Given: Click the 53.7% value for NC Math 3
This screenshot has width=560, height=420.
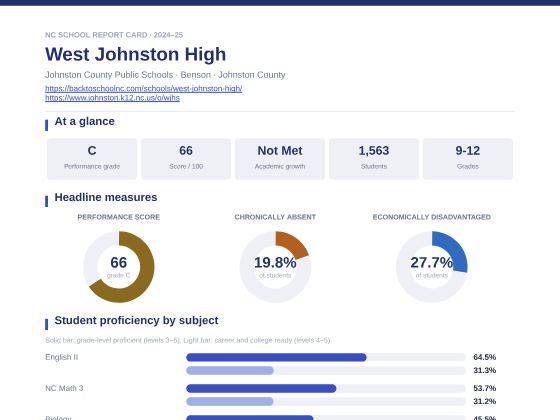Looking at the screenshot, I should point(485,388).
